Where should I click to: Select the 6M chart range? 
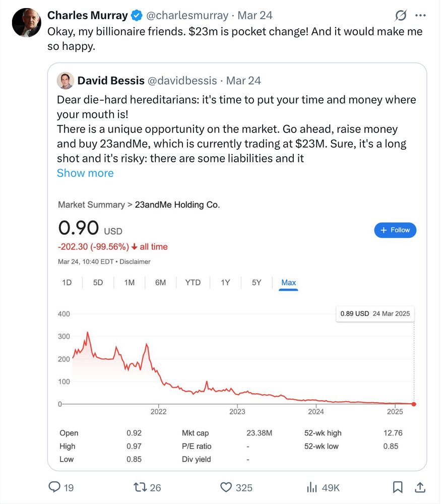[160, 282]
